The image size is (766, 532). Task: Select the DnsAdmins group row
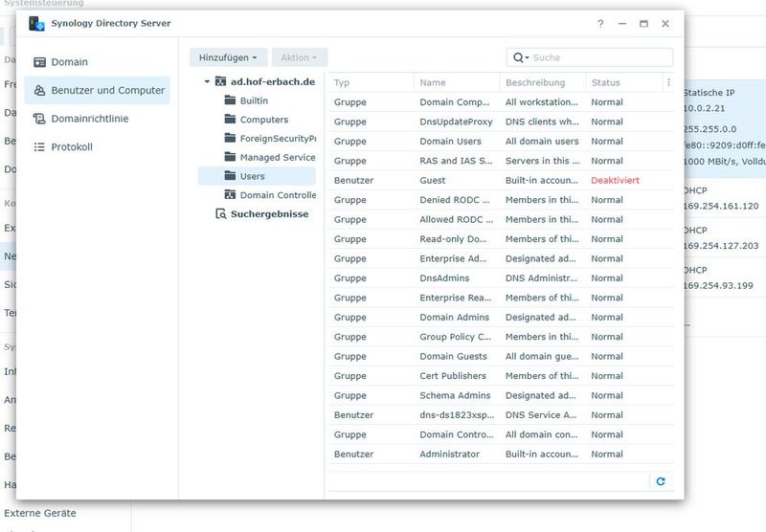pos(502,278)
